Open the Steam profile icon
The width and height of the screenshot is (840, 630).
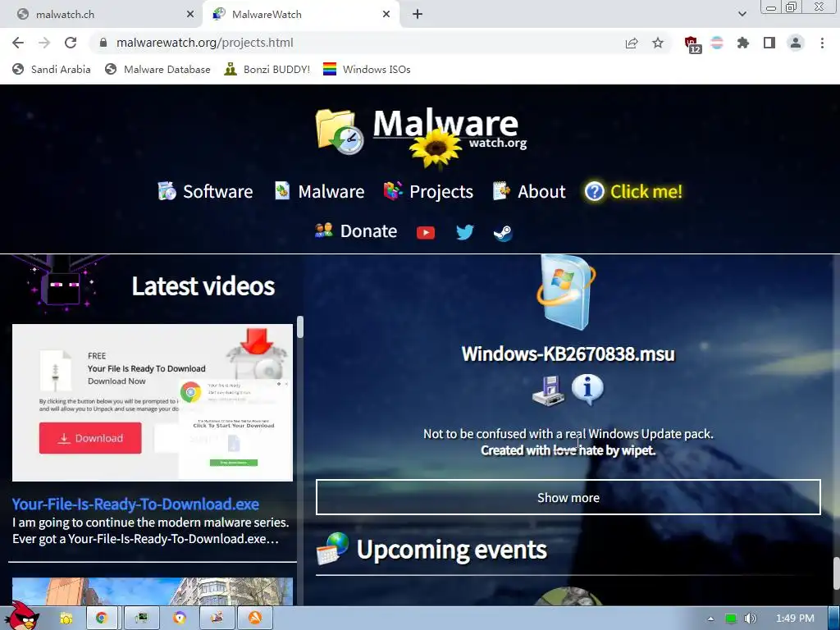click(x=503, y=233)
